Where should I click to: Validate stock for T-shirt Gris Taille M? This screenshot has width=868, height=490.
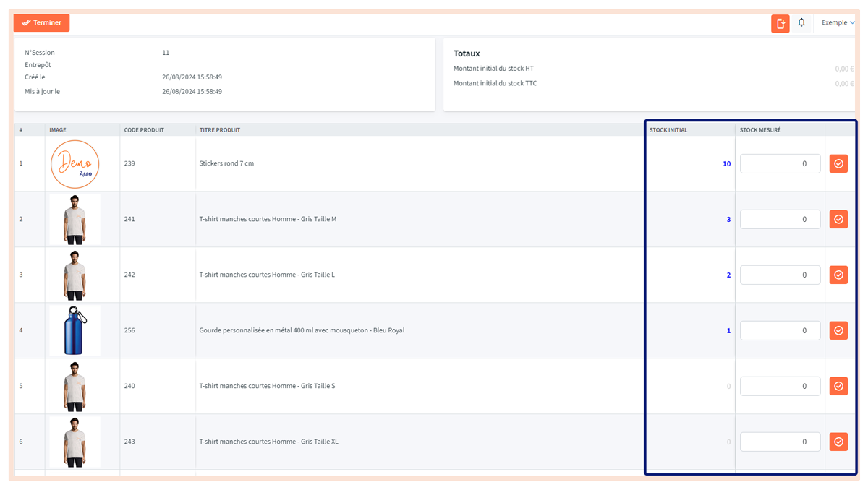[838, 220]
